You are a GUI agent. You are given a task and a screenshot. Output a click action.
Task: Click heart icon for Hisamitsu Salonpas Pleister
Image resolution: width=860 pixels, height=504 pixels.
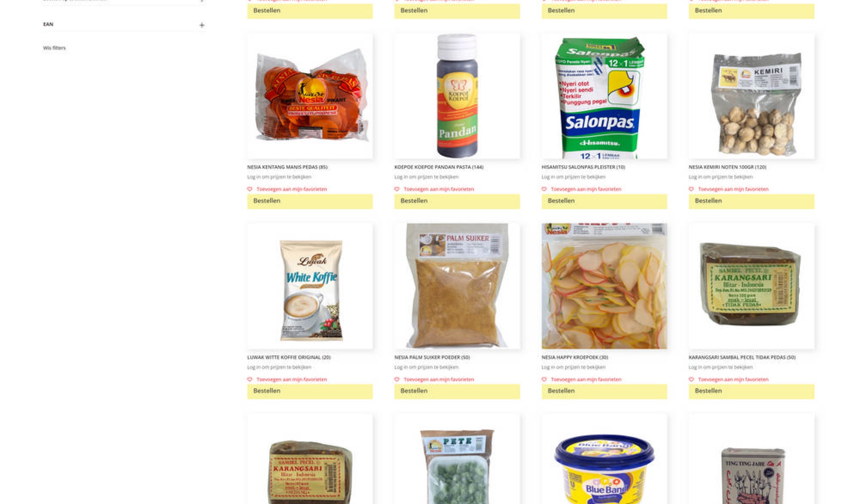544,189
